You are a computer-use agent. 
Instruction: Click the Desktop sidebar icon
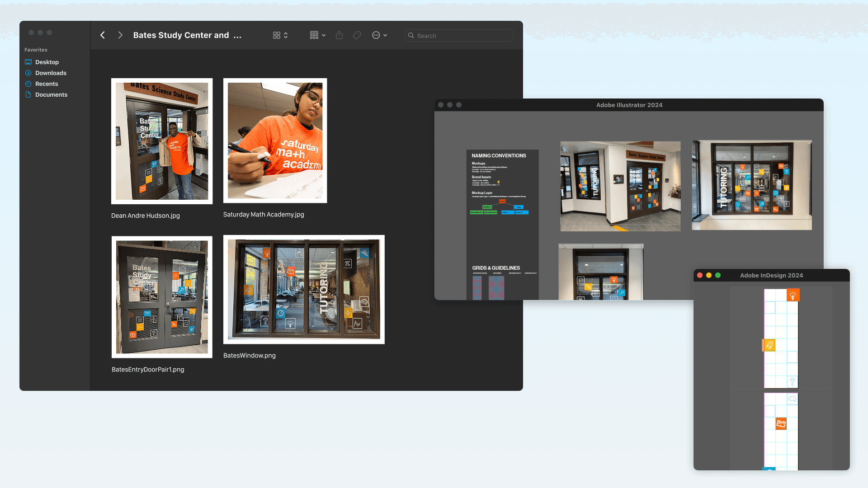[28, 62]
